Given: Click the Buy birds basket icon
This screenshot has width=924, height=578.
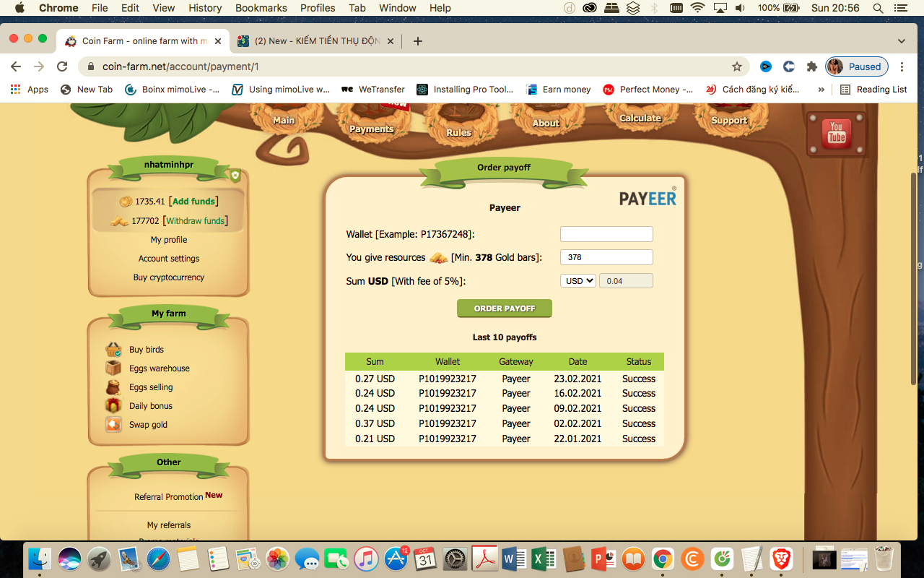Looking at the screenshot, I should [113, 350].
